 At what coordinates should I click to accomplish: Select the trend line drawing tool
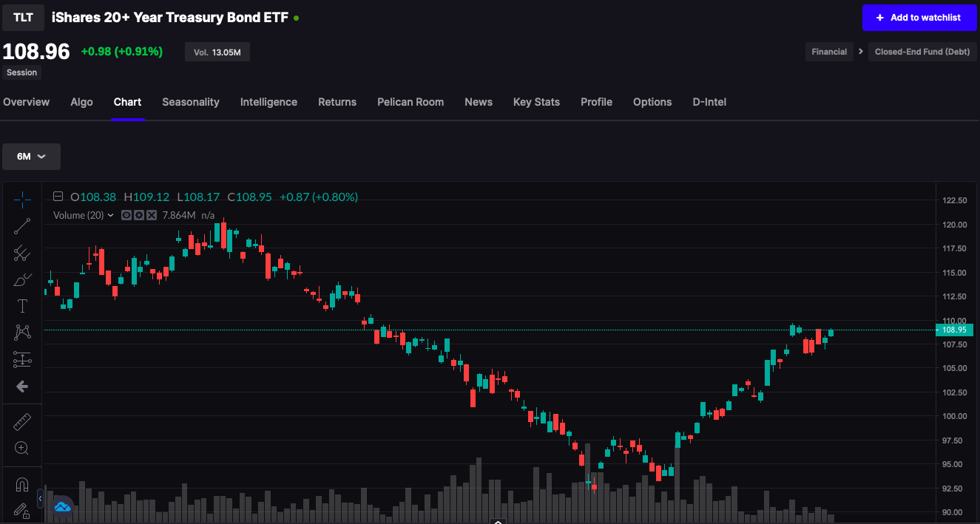click(22, 227)
